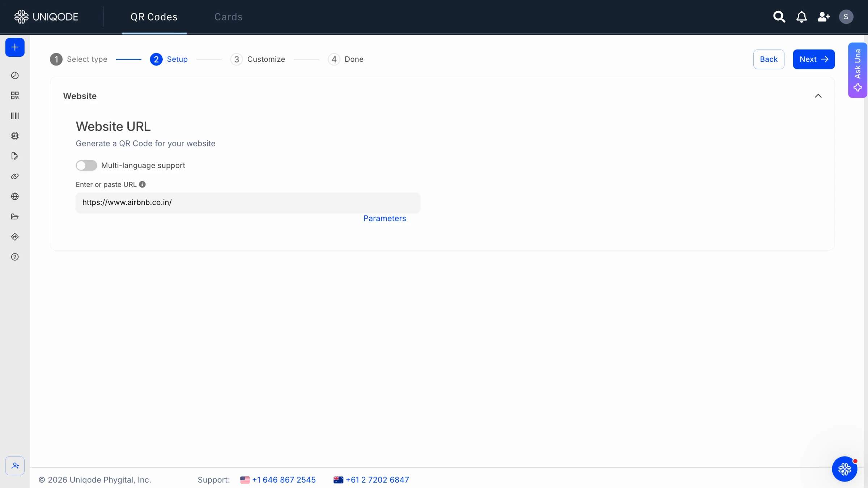This screenshot has width=868, height=488.
Task: Collapse the Website section chevron
Action: click(818, 96)
